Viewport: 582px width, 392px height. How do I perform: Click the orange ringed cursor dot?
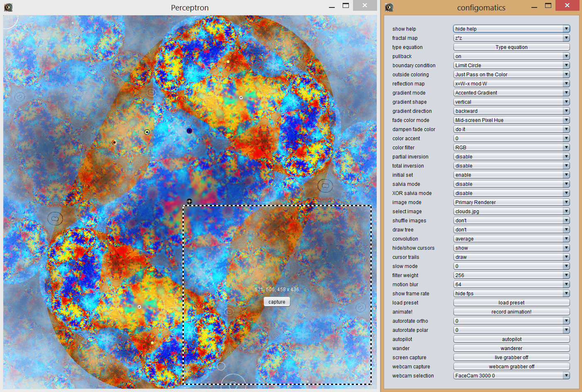[x=114, y=142]
